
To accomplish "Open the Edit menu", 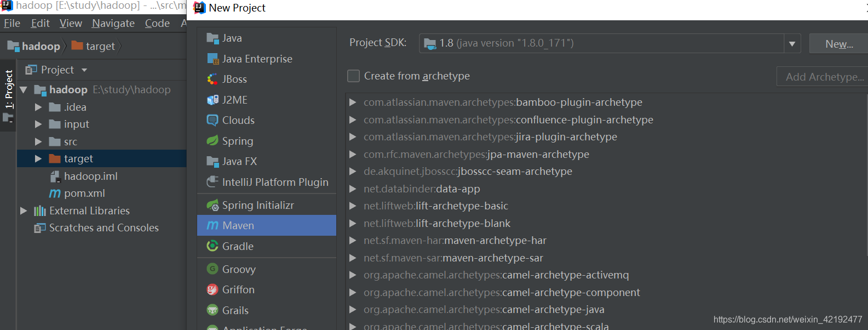I will tap(41, 24).
